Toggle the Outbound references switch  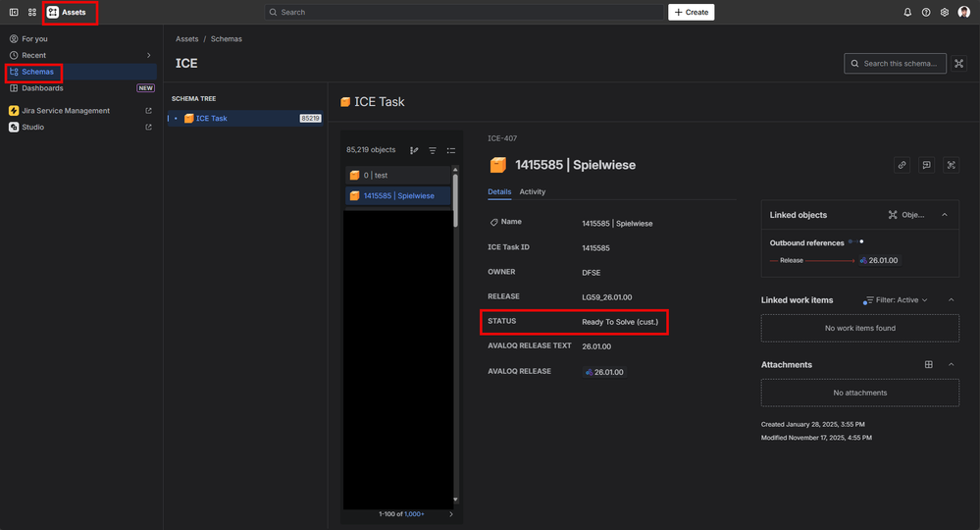coord(856,241)
